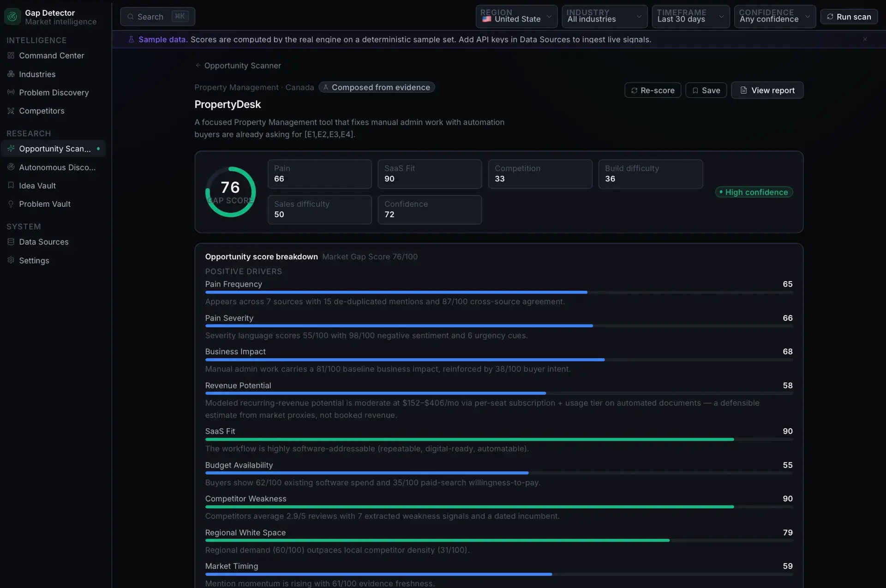Click the Sales difficulty 50 card
Viewport: 886px width, 588px height.
coord(319,210)
